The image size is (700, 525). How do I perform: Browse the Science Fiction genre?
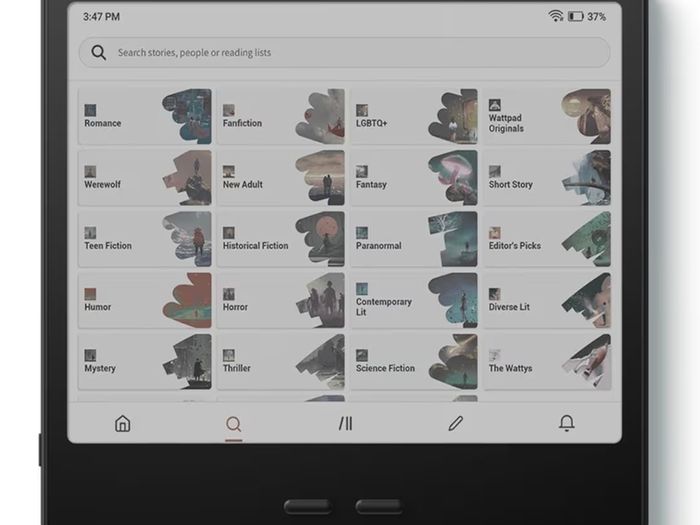tap(414, 362)
